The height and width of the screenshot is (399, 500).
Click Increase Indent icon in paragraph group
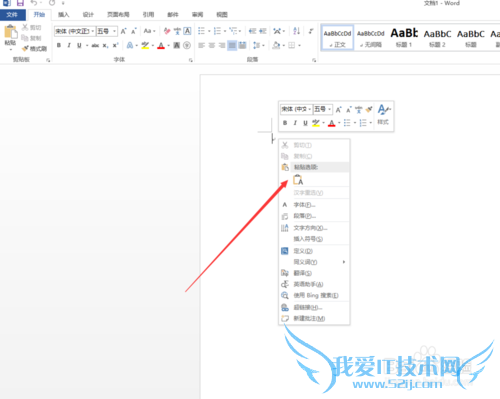point(263,31)
